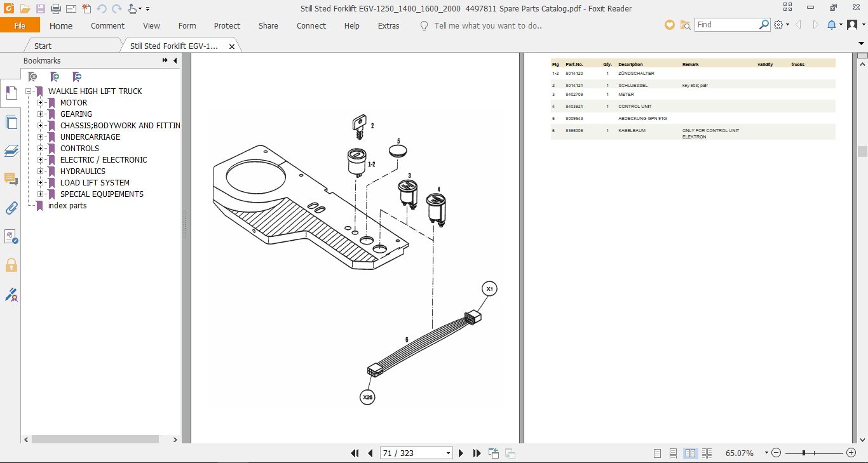Click the File button
Viewport: 868px width, 463px height.
coord(20,25)
